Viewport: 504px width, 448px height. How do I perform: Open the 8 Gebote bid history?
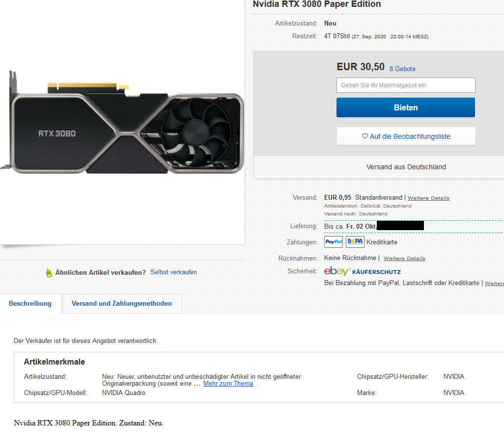click(x=402, y=69)
